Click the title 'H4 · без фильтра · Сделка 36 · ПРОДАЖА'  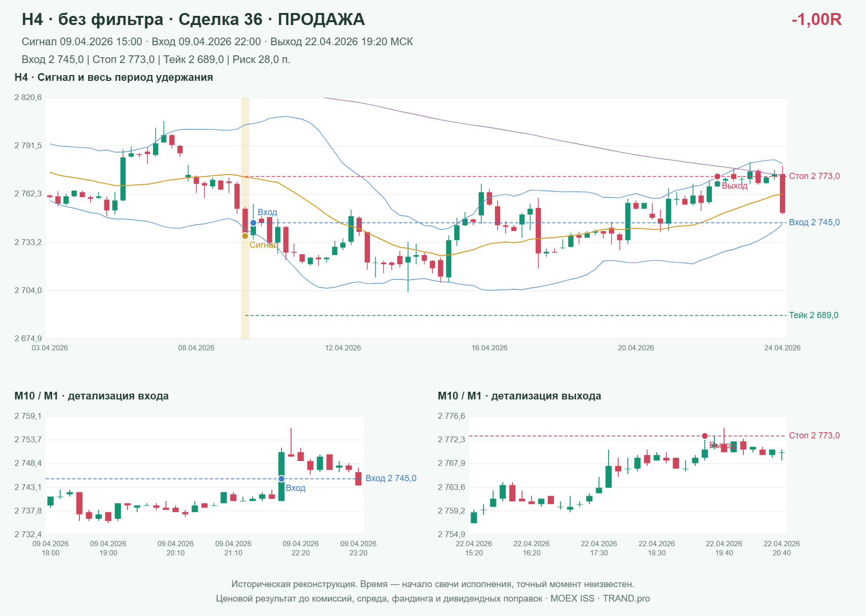click(x=193, y=19)
